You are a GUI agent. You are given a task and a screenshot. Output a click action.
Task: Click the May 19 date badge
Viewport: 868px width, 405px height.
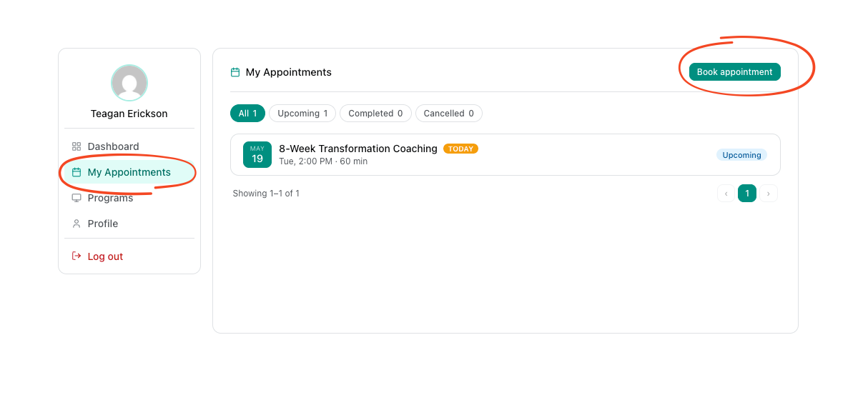tap(257, 154)
